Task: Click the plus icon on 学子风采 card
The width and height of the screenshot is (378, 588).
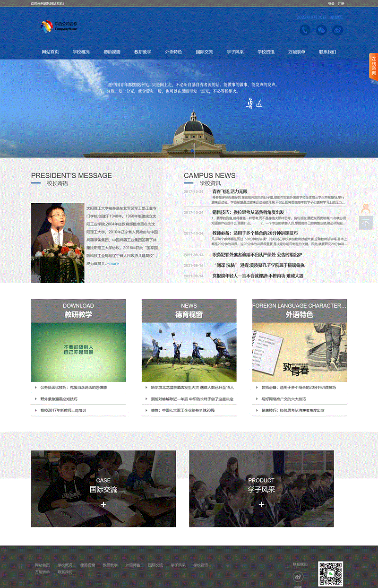Action: point(261,504)
